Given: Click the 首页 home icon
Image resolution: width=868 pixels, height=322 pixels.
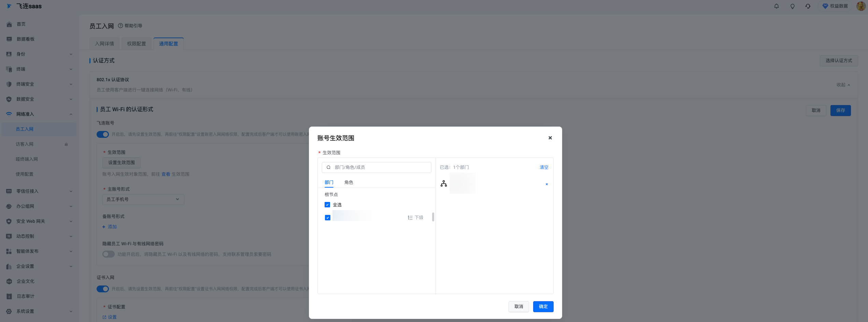Looking at the screenshot, I should [9, 24].
